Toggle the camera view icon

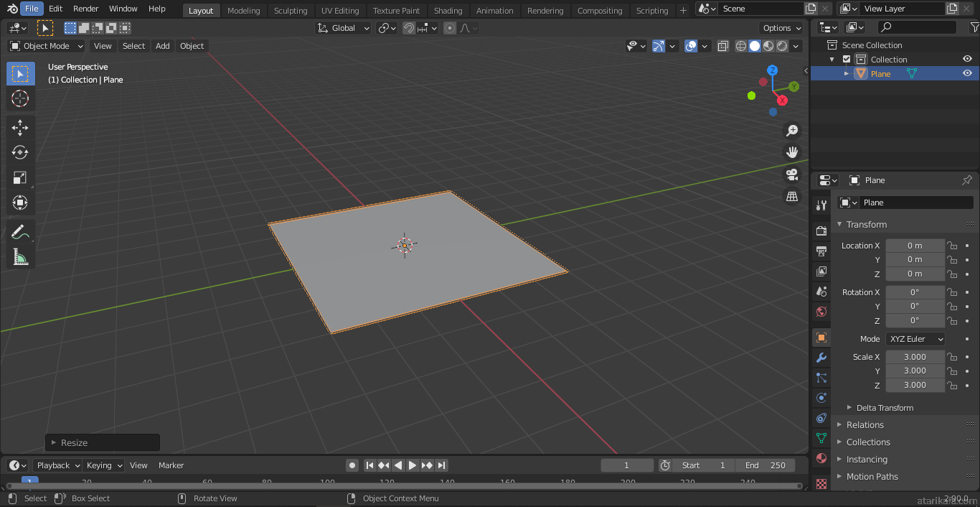pyautogui.click(x=792, y=174)
